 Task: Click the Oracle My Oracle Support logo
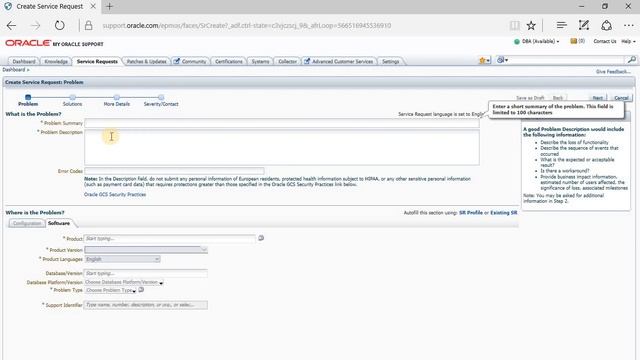coord(54,43)
